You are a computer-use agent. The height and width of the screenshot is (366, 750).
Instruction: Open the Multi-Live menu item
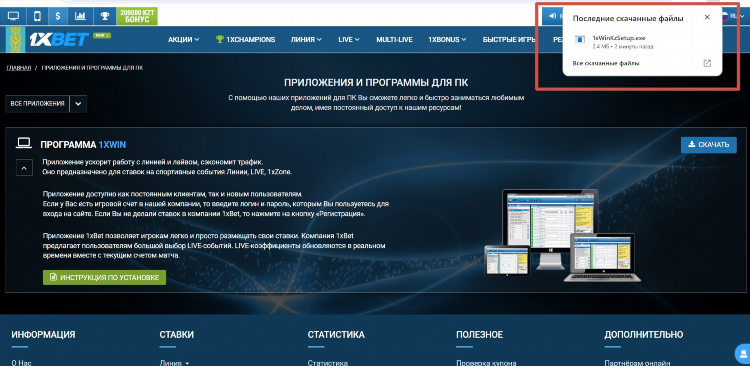[394, 40]
